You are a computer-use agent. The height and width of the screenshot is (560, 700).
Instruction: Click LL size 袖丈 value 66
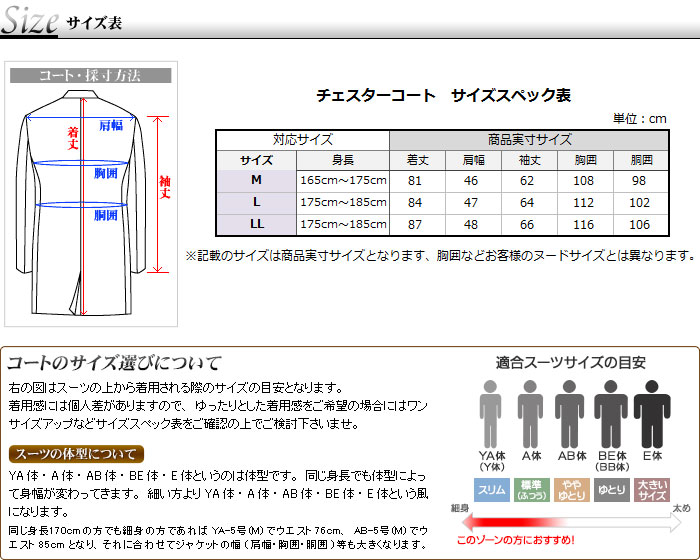pos(527,225)
